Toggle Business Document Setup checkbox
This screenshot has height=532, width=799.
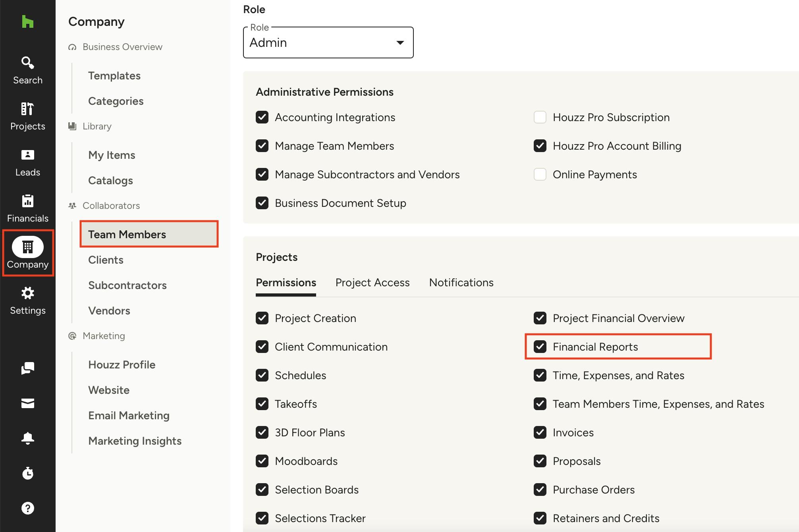pos(262,203)
